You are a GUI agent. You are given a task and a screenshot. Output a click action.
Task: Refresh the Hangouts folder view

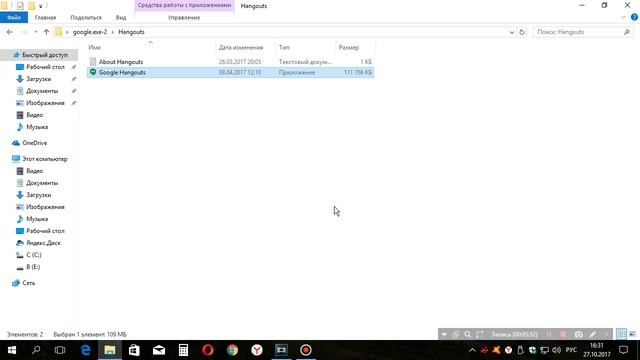[522, 32]
